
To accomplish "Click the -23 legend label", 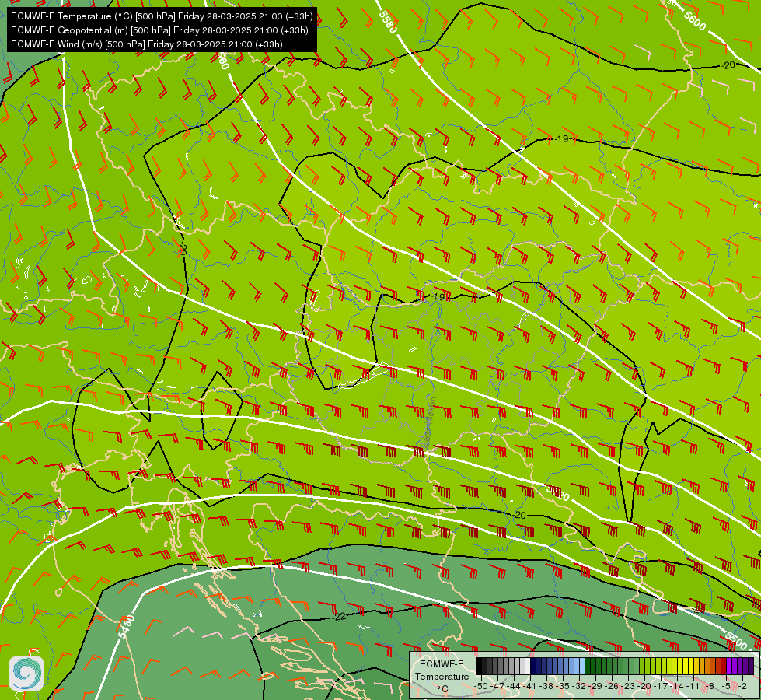I will [629, 686].
